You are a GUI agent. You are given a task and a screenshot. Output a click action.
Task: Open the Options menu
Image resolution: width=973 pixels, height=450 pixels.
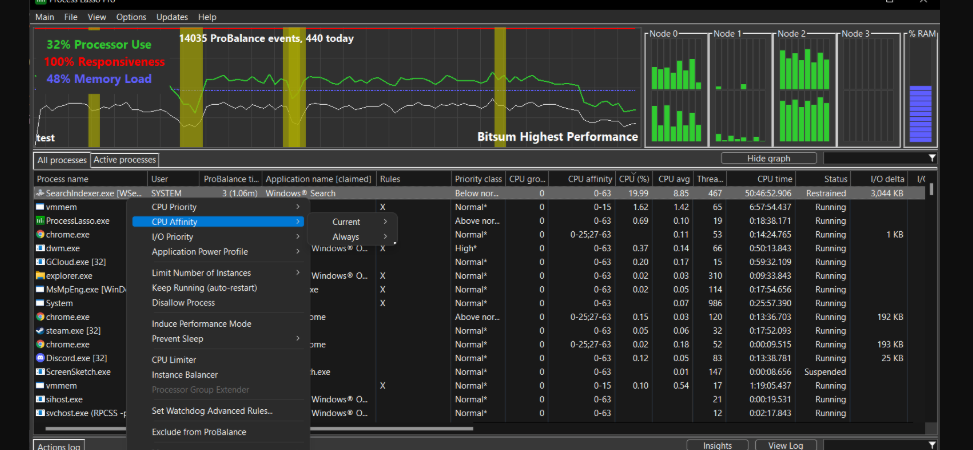[x=131, y=17]
